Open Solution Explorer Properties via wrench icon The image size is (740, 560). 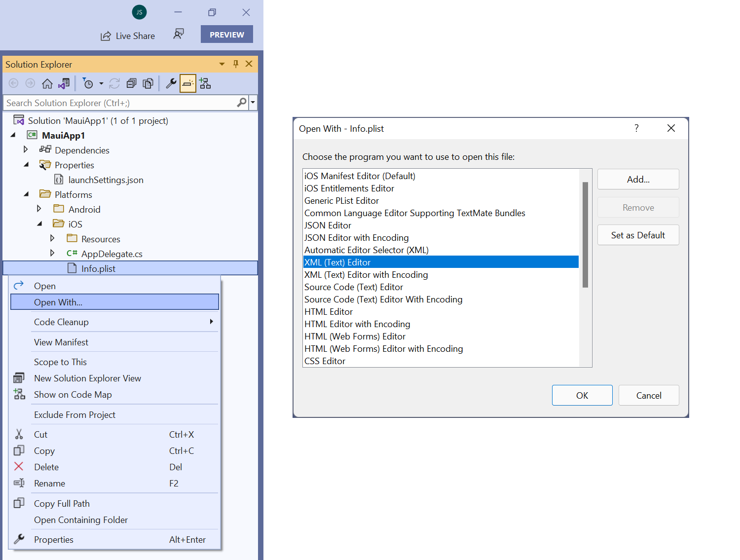click(171, 83)
